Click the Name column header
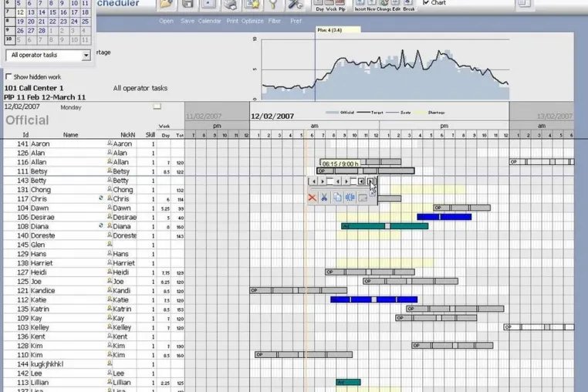Viewport: 588px width, 392px height. pyautogui.click(x=70, y=135)
